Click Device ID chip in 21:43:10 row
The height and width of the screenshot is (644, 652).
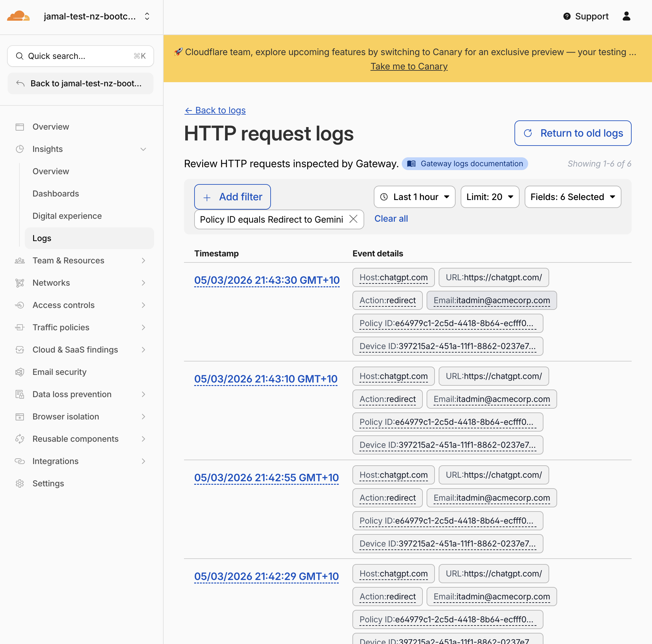coord(448,445)
